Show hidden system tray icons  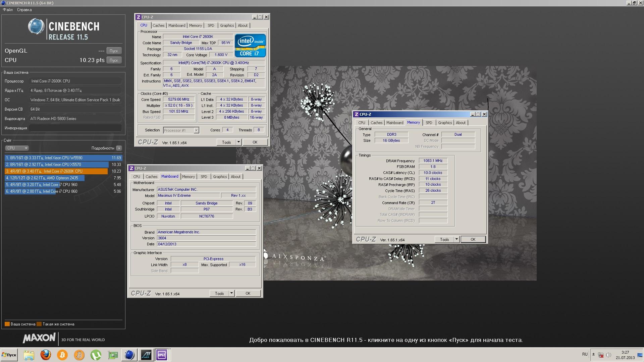click(593, 355)
